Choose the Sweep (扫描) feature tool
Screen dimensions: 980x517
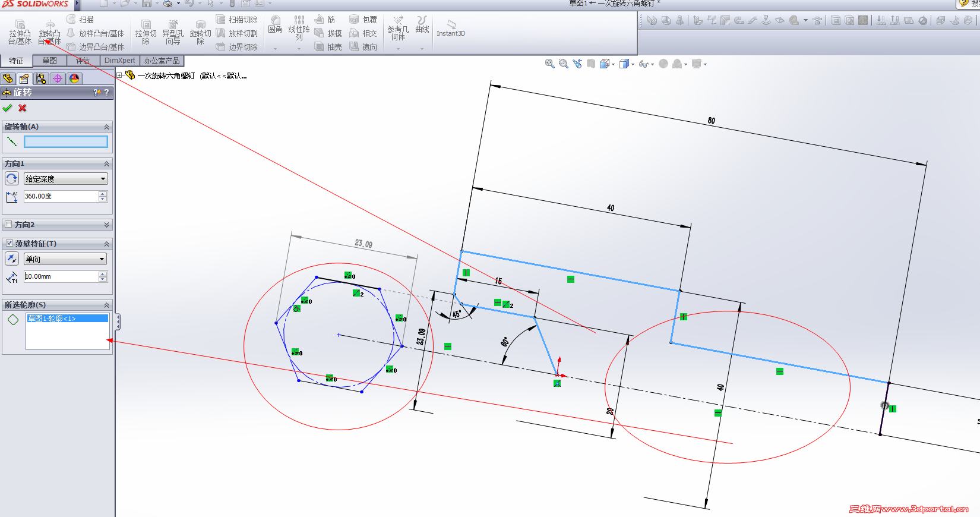pos(80,20)
